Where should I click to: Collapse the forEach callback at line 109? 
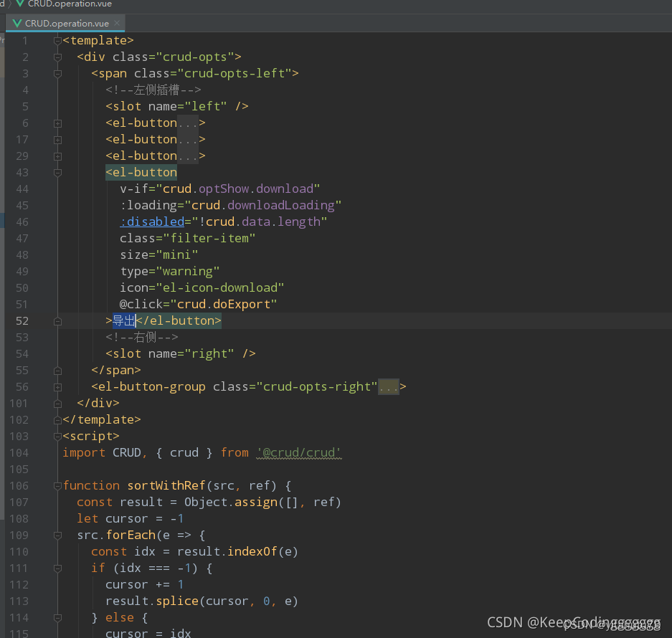57,535
